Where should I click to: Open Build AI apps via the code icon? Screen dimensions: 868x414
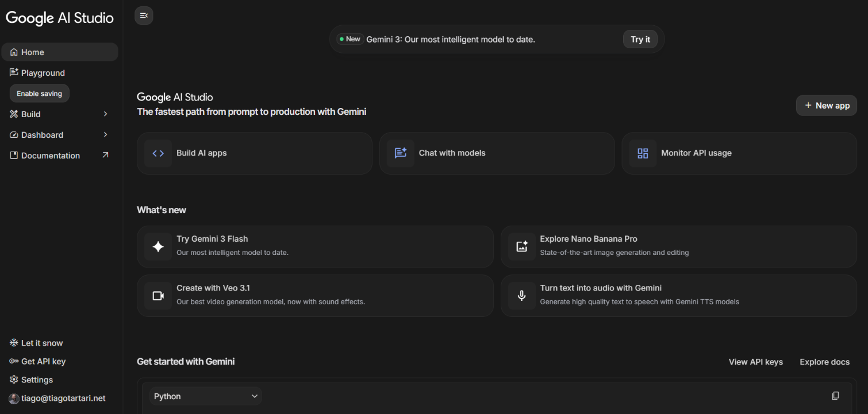coord(158,153)
